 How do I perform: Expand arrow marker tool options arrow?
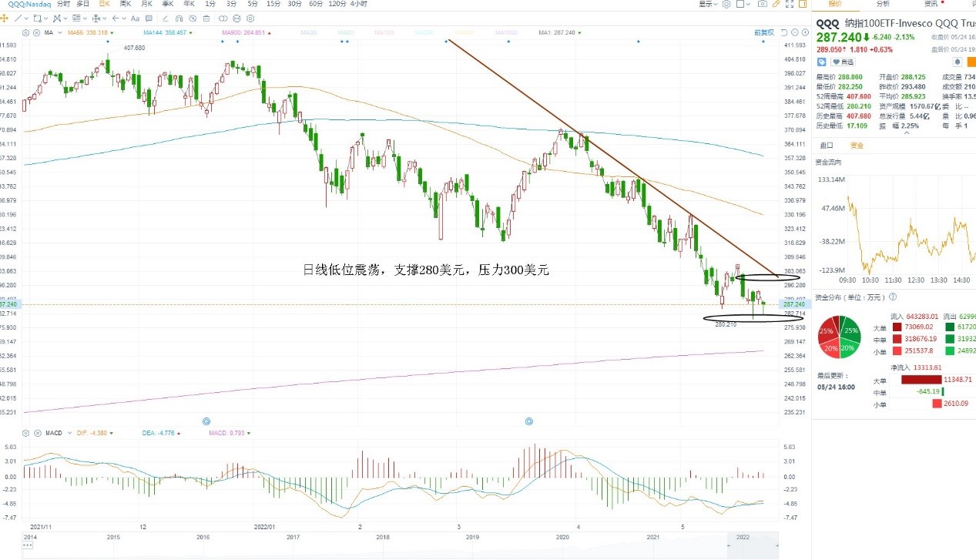124,18
